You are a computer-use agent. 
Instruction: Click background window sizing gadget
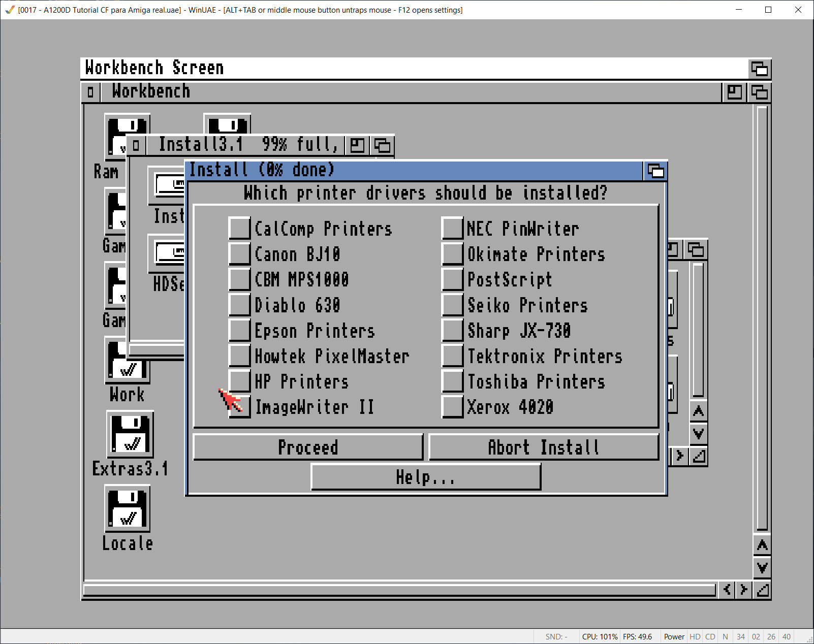699,456
